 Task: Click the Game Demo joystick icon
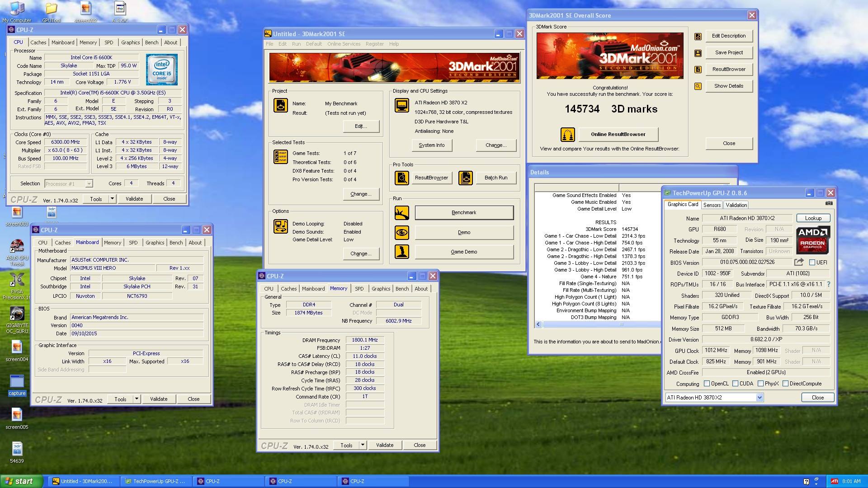tap(401, 252)
